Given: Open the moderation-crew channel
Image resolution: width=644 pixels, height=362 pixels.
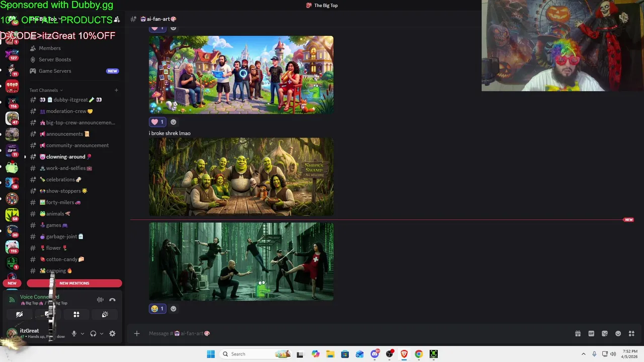Looking at the screenshot, I should point(74,111).
